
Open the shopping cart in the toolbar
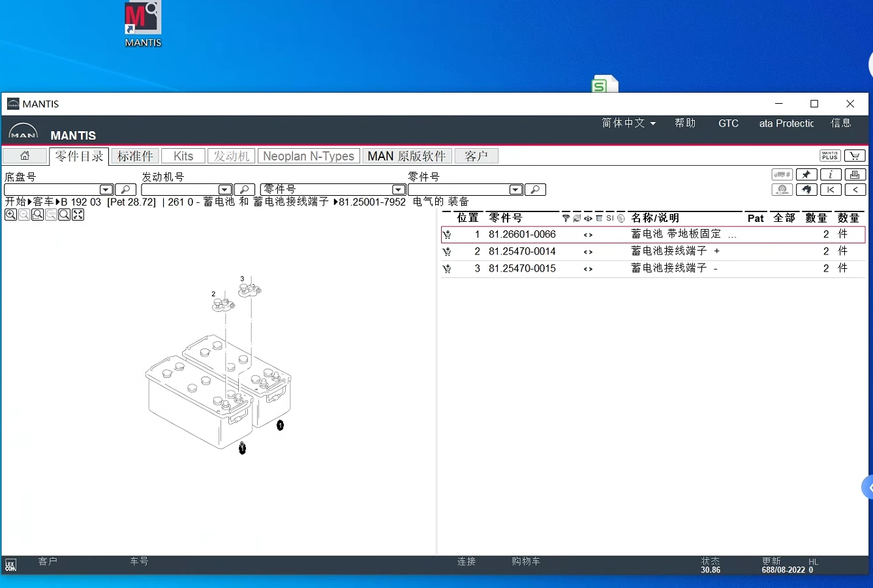pos(855,155)
